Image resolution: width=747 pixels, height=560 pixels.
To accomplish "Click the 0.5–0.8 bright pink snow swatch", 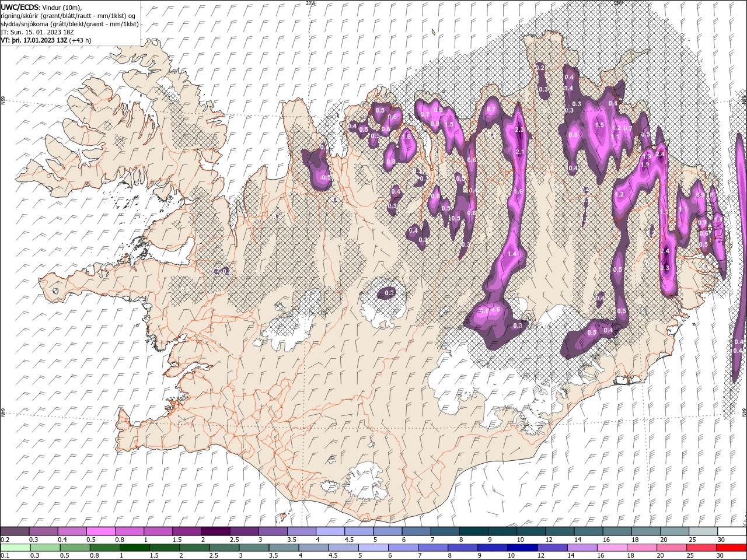I will coord(101,531).
